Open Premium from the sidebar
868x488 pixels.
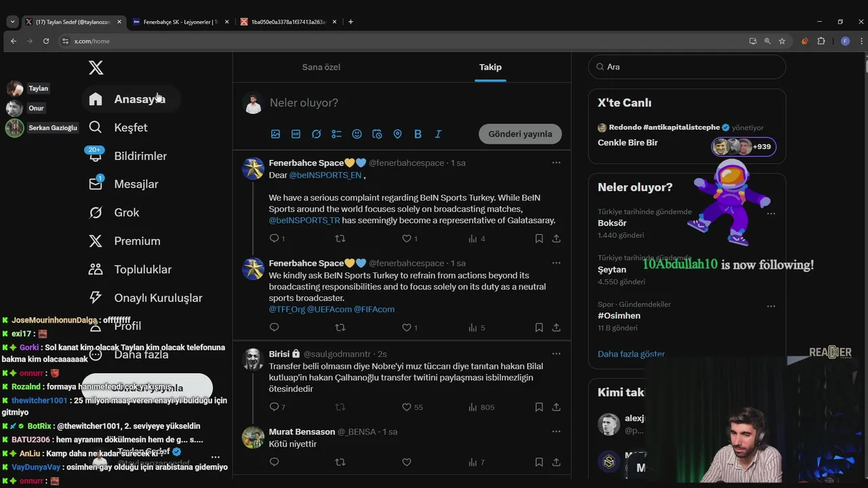coord(125,241)
